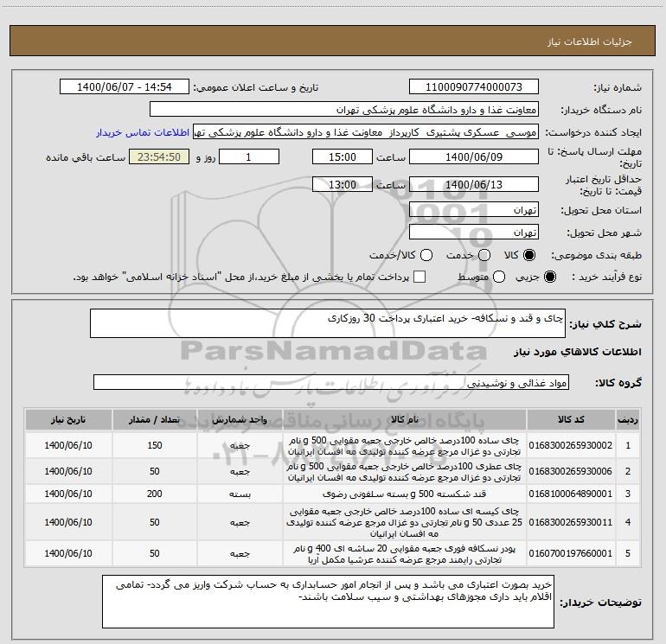This screenshot has height=644, width=666.
Task: Select product code 0168300265930006
Action: (571, 471)
